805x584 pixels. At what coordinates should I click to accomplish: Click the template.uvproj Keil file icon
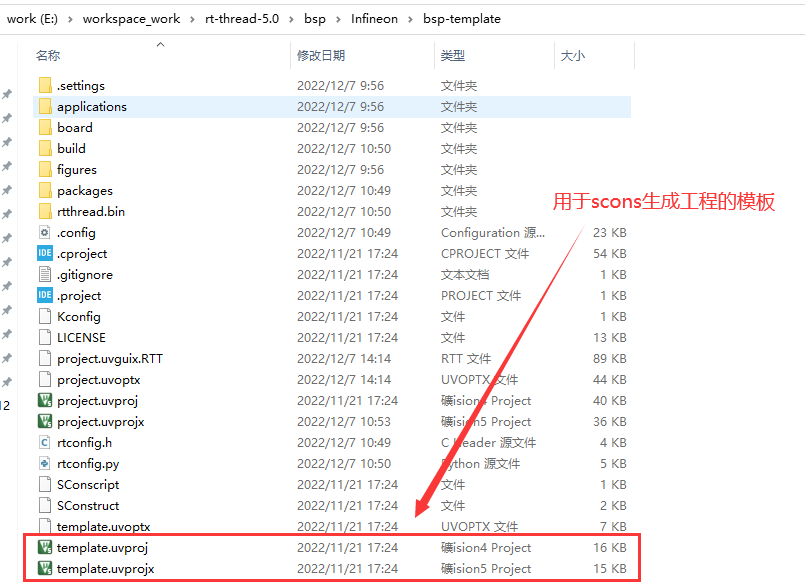pos(44,548)
